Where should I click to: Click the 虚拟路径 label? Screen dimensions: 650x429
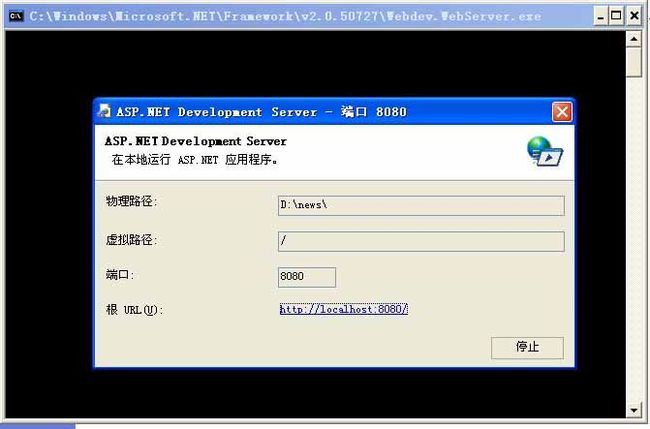coord(131,240)
